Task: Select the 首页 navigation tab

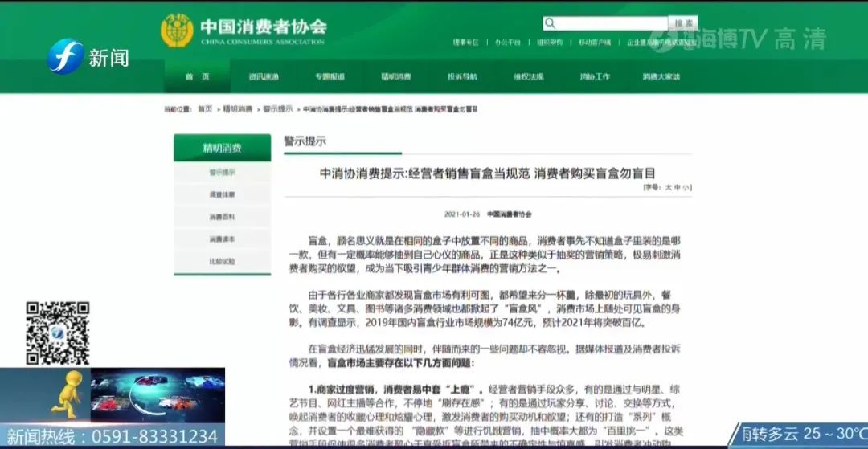Action: point(197,77)
